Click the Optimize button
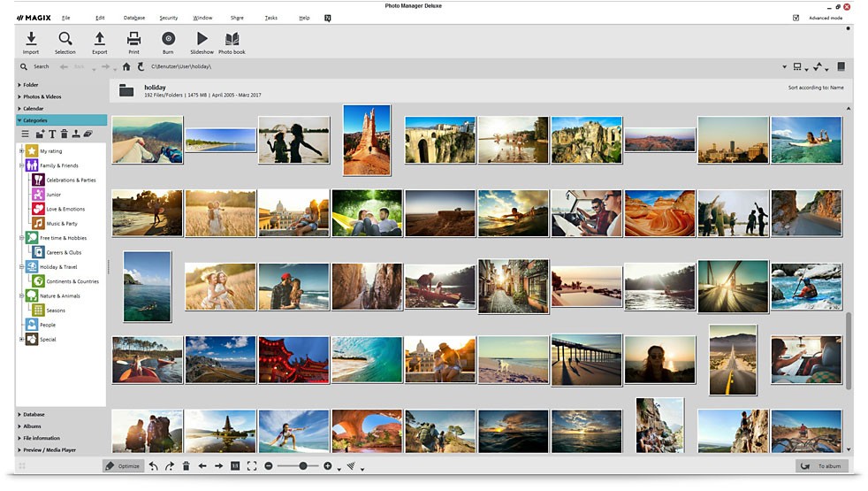 (123, 465)
